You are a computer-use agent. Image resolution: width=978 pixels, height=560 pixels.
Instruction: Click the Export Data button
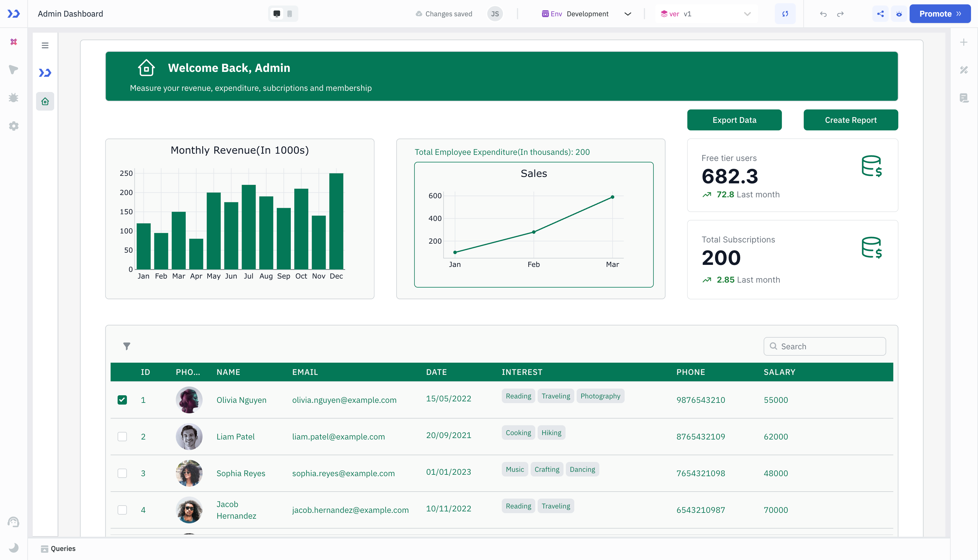point(734,120)
